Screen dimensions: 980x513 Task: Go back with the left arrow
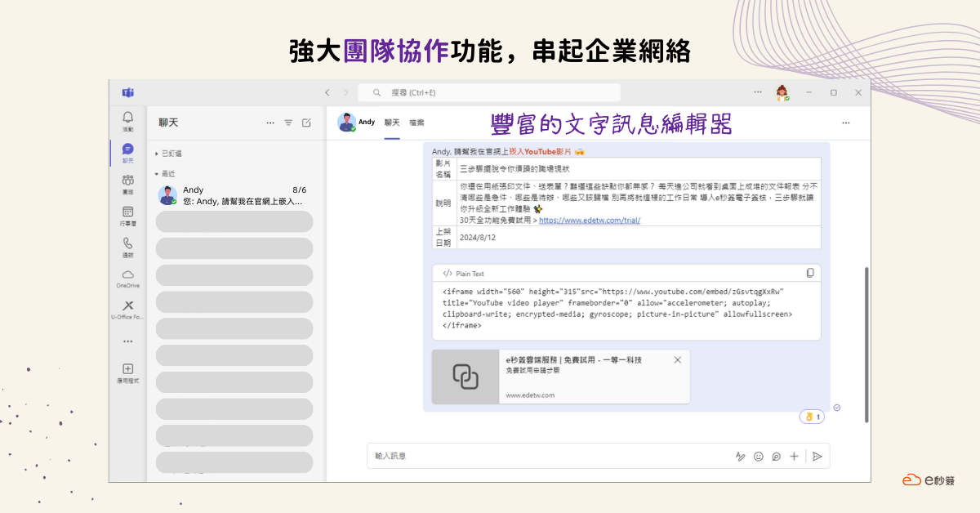pos(327,93)
